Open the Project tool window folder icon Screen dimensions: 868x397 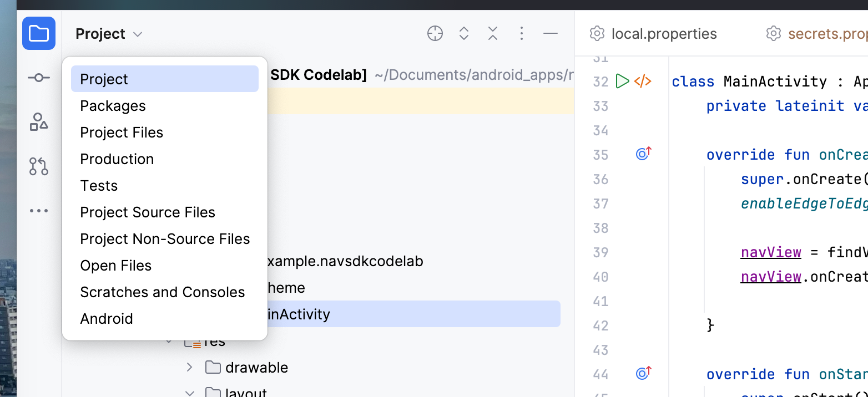coord(39,33)
